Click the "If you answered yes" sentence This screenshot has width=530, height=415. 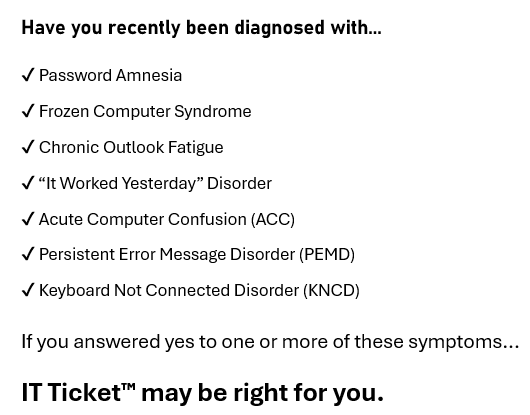(x=270, y=342)
